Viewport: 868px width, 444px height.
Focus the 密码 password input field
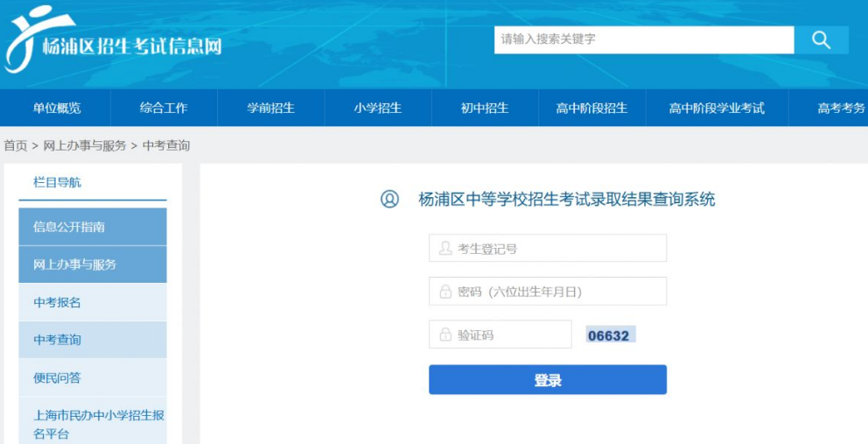[x=548, y=291]
